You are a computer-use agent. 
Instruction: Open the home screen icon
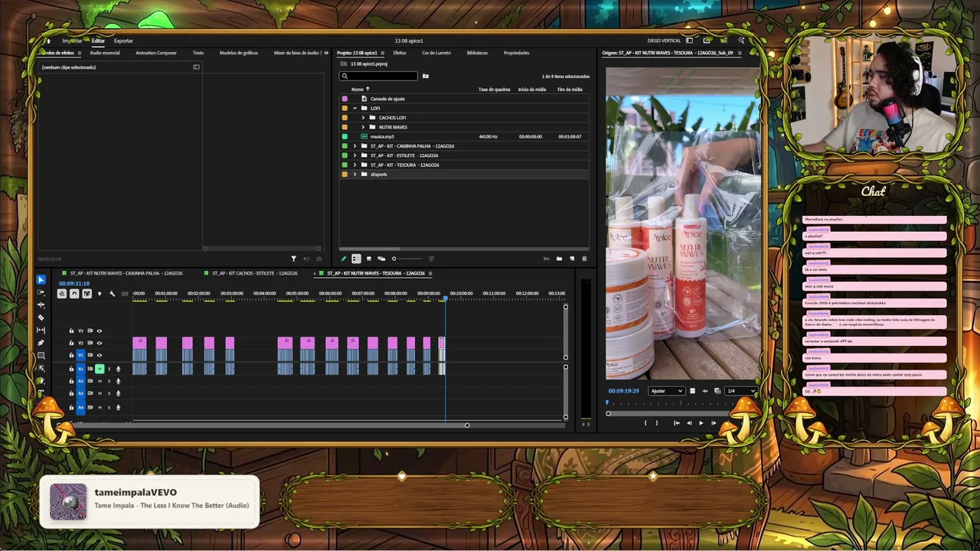pyautogui.click(x=47, y=41)
